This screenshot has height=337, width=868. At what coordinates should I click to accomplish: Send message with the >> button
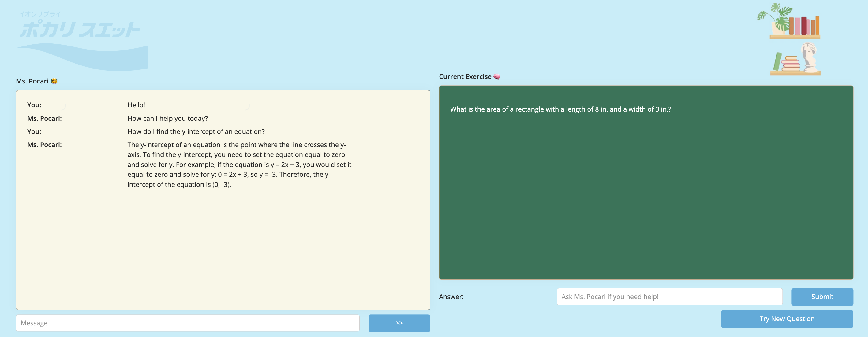[399, 323]
